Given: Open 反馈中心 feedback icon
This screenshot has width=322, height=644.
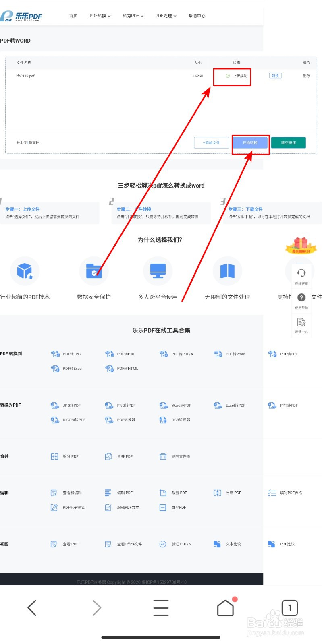Looking at the screenshot, I should (x=301, y=322).
